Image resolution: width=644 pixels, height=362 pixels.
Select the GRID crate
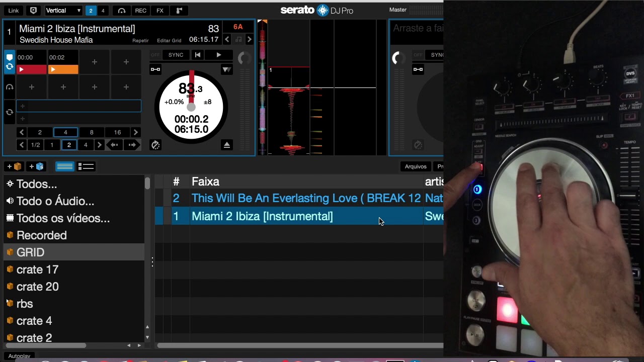(74, 252)
